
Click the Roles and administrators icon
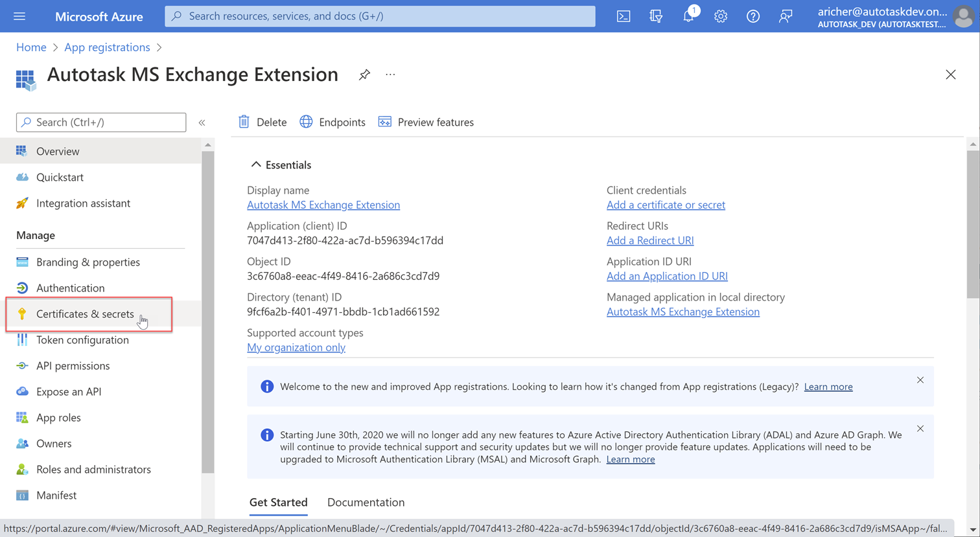pos(22,469)
